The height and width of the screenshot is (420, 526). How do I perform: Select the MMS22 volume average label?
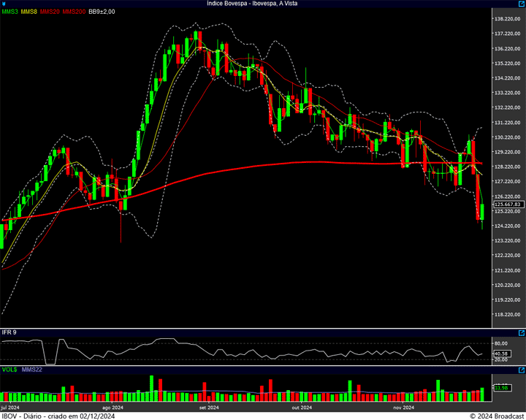pyautogui.click(x=31, y=370)
